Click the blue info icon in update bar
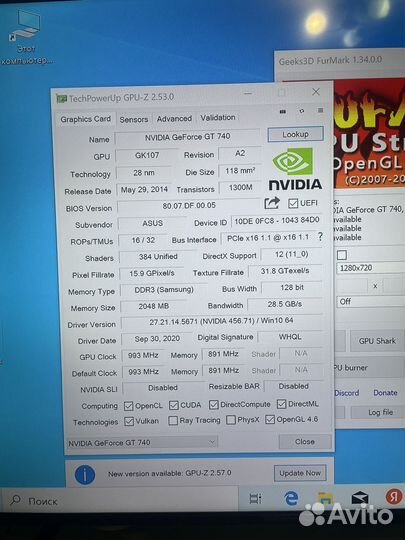The height and width of the screenshot is (540, 405). click(x=85, y=475)
